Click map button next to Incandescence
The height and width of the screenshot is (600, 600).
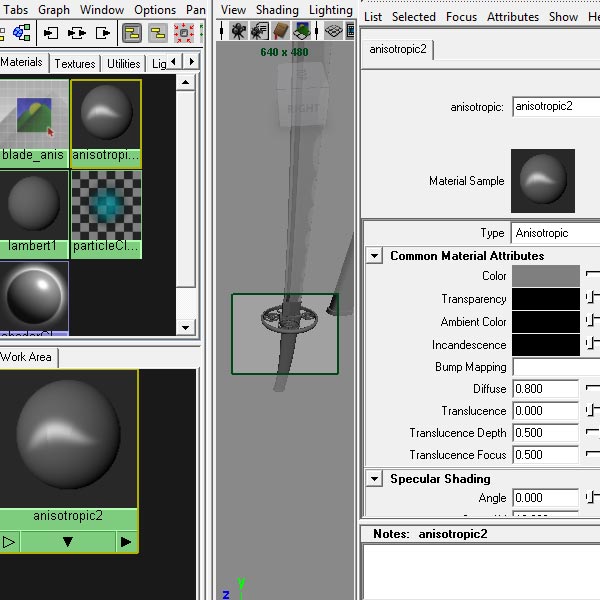(592, 343)
